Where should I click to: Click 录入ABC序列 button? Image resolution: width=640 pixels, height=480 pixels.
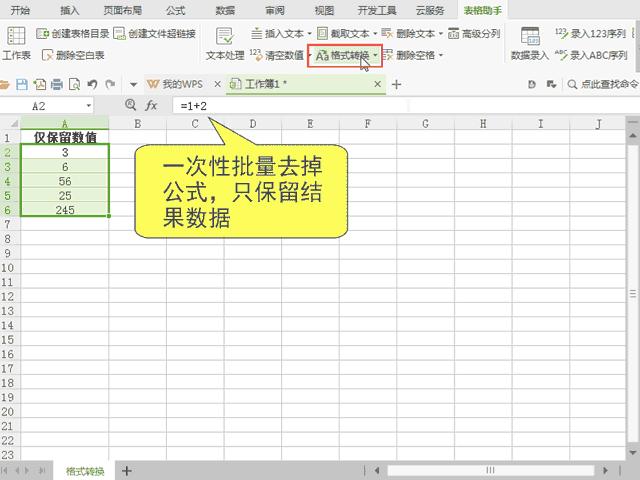pos(591,55)
